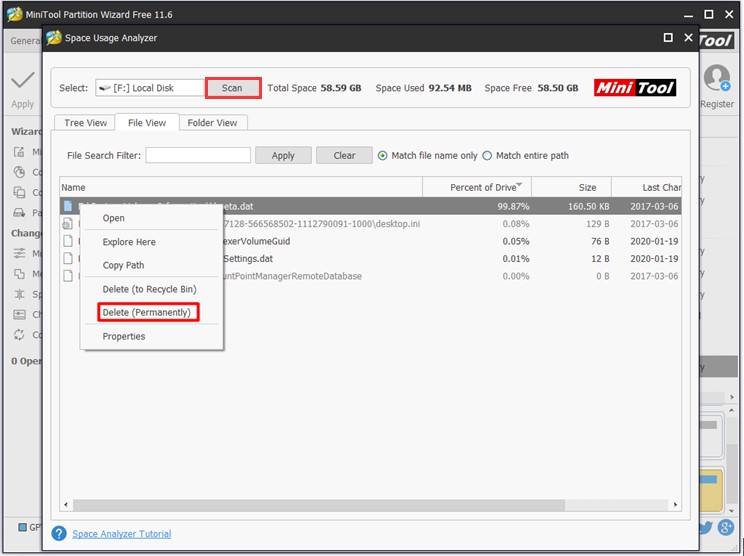Choose Delete (to Recycle Bin) menu entry

(149, 289)
